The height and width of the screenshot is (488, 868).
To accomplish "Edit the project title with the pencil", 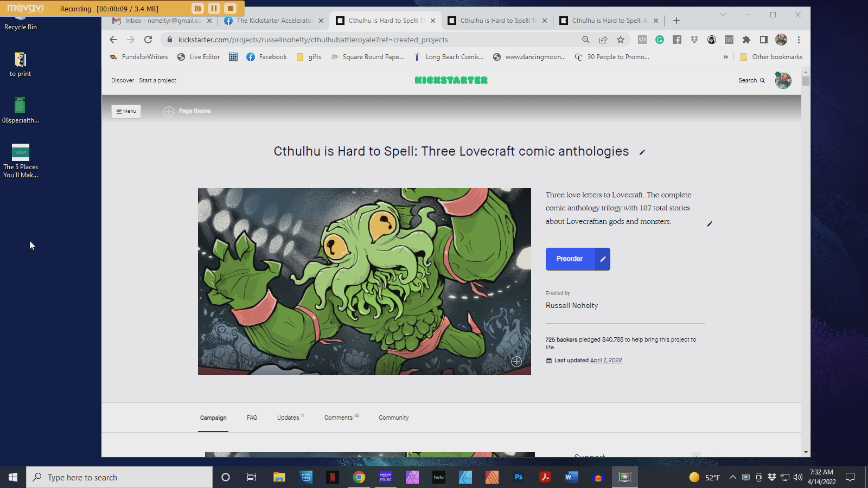I will coord(642,152).
